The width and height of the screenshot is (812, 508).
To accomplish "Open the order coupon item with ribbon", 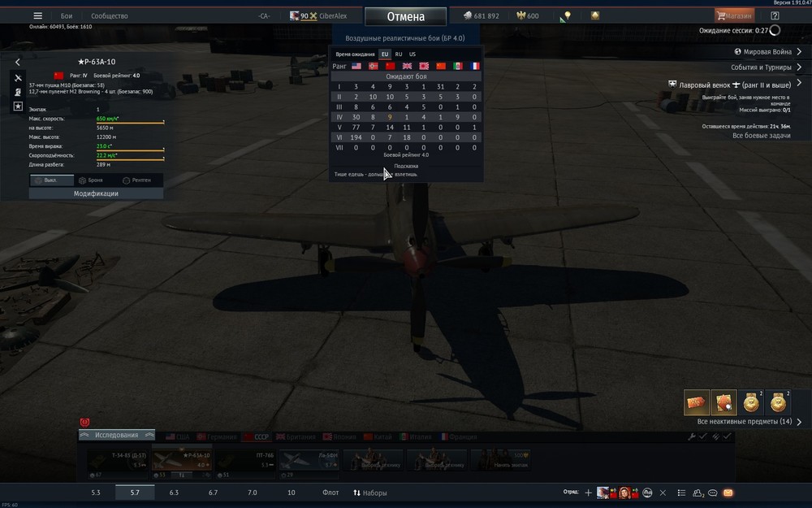I will [723, 402].
